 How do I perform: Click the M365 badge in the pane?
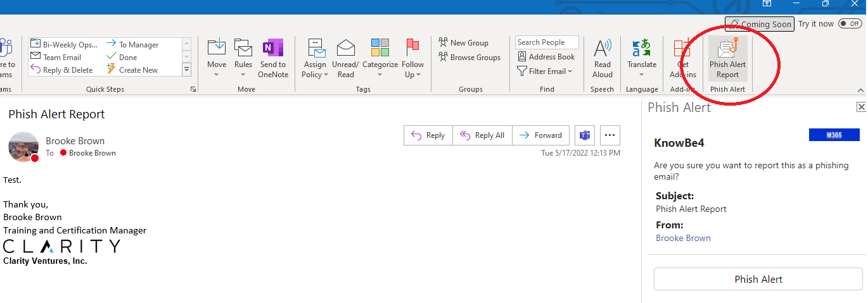click(x=834, y=135)
